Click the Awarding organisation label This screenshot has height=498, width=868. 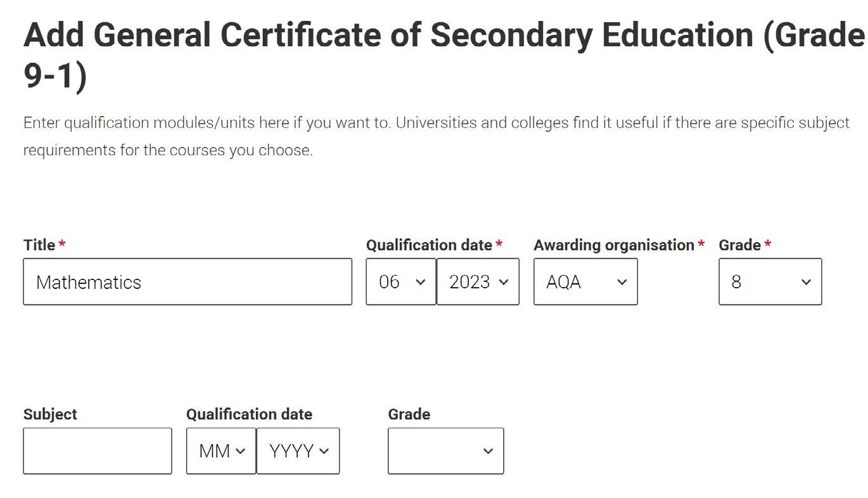pos(613,245)
